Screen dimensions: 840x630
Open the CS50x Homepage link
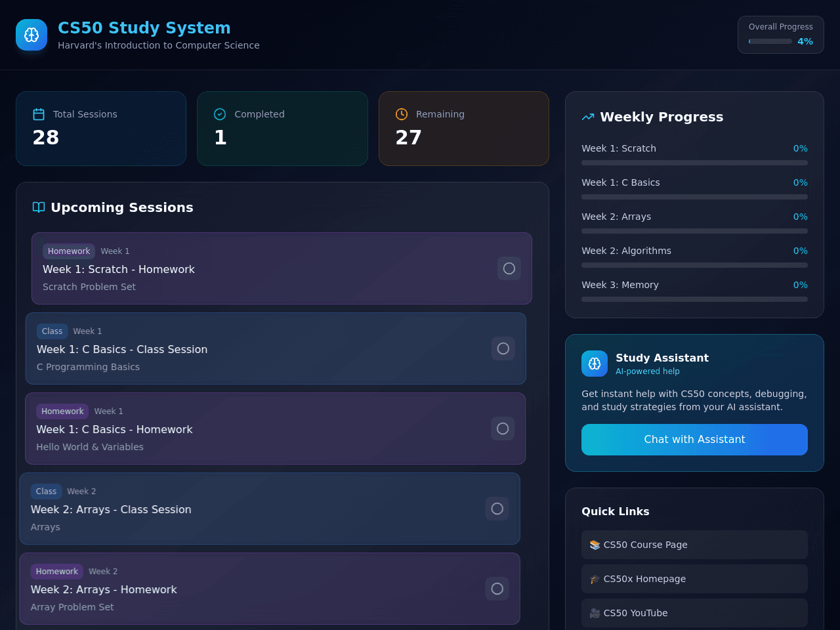694,579
